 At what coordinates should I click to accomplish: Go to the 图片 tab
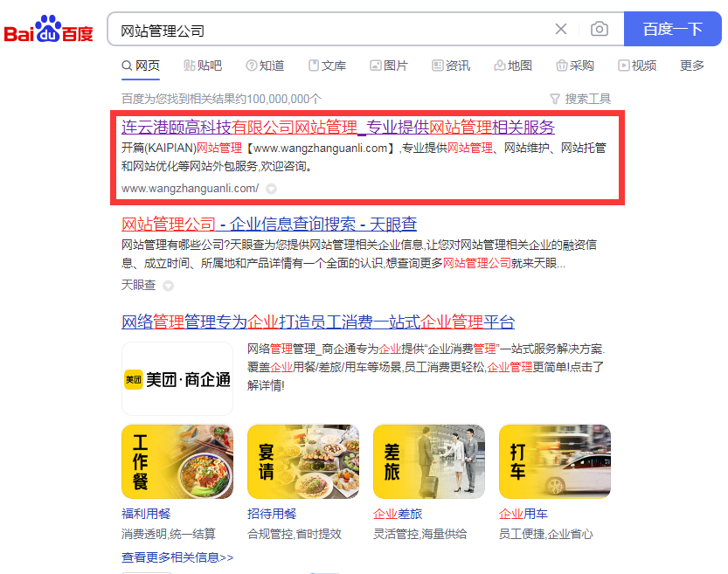389,66
